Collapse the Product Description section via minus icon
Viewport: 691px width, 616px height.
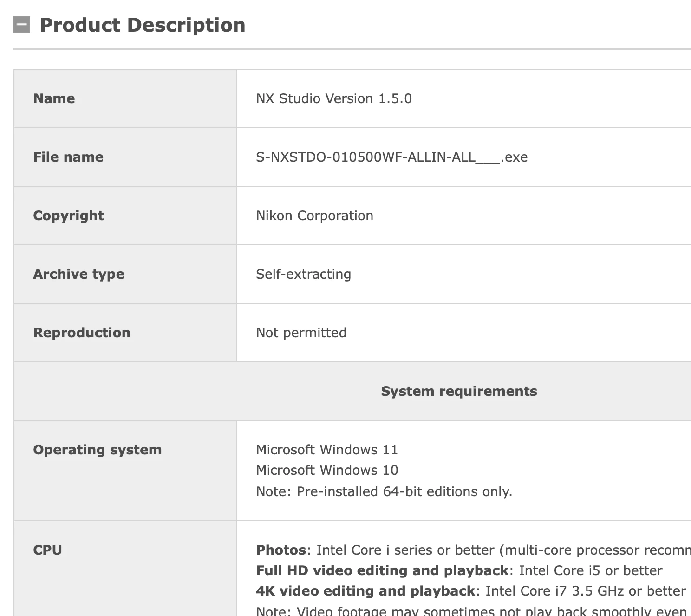(x=22, y=25)
